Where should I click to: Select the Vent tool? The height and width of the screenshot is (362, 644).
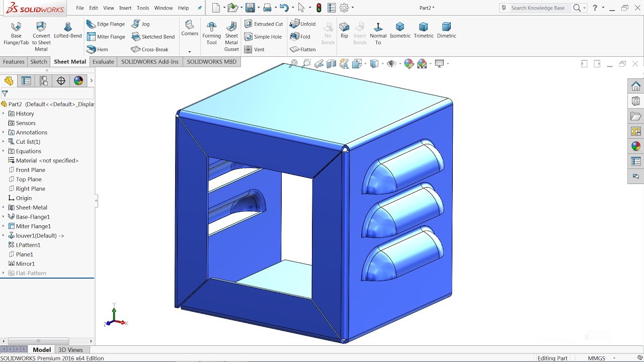click(x=254, y=49)
